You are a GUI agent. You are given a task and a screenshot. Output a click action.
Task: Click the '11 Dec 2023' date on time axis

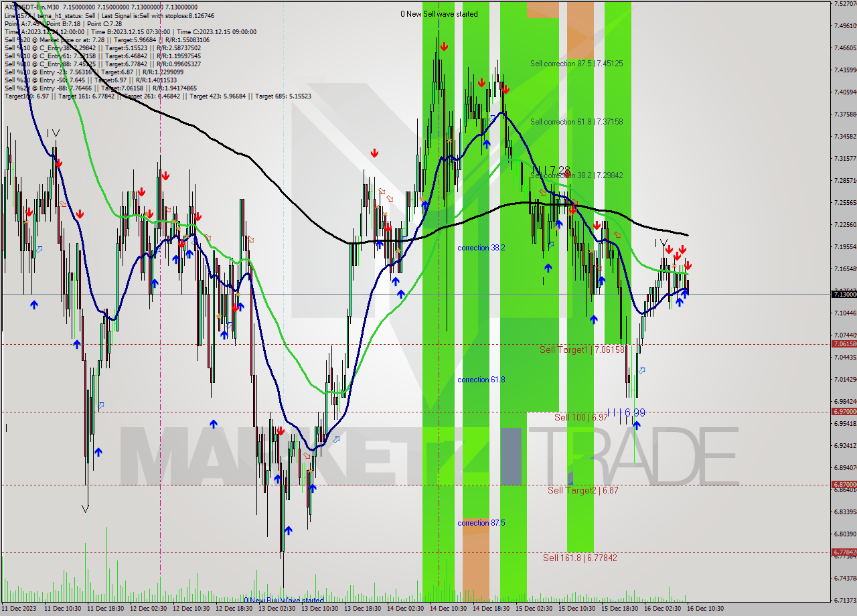click(19, 609)
